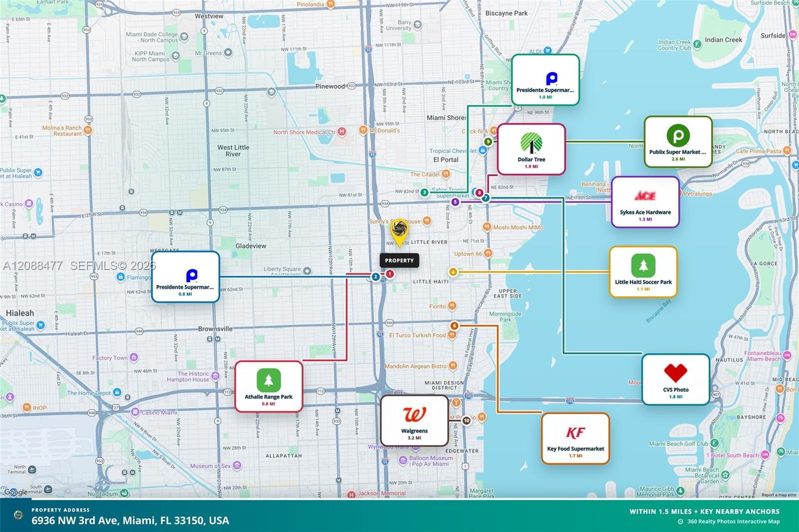Image resolution: width=799 pixels, height=532 pixels.
Task: Open the Presidente Supermarket 1.0 MI card
Action: 545,80
